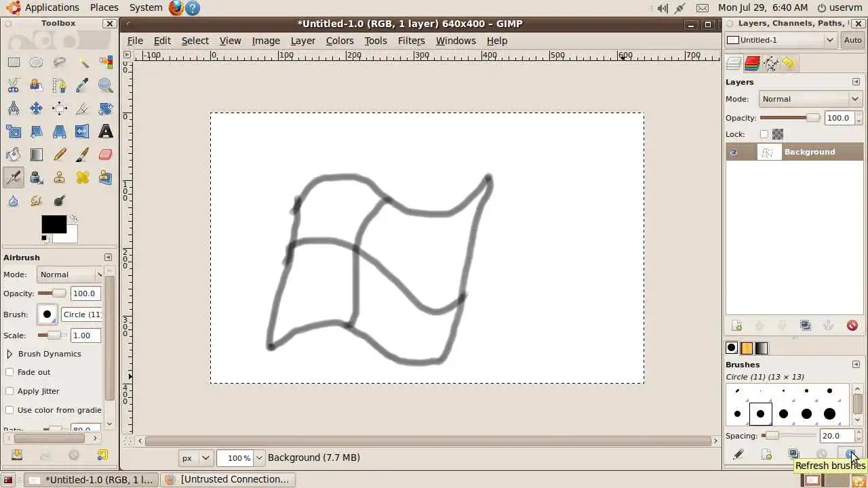Select the Scissors Select tool
The height and width of the screenshot is (488, 868).
(14, 85)
